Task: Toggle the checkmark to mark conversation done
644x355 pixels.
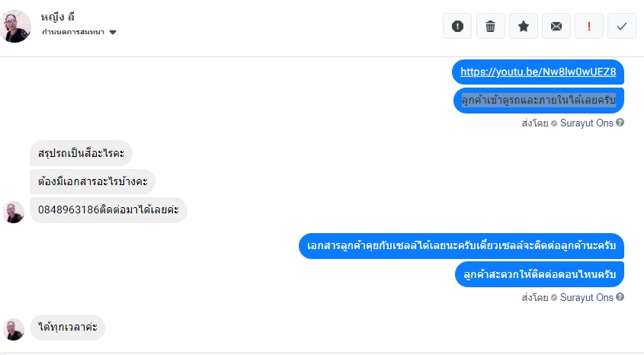Action: [622, 26]
